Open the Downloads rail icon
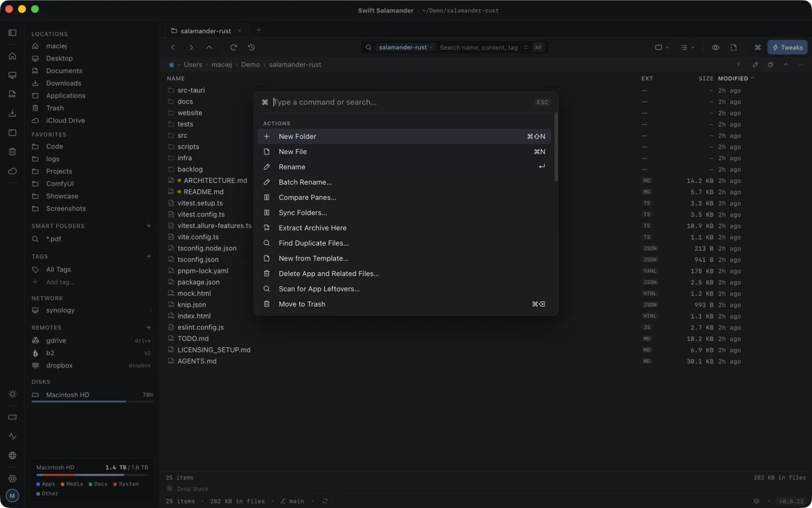This screenshot has height=508, width=812. click(x=12, y=113)
